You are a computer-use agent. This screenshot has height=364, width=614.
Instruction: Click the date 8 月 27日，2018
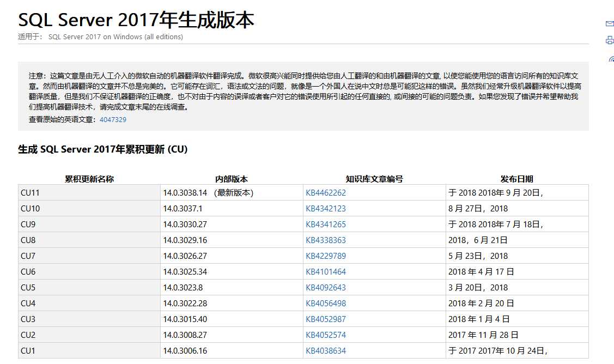[x=478, y=209]
